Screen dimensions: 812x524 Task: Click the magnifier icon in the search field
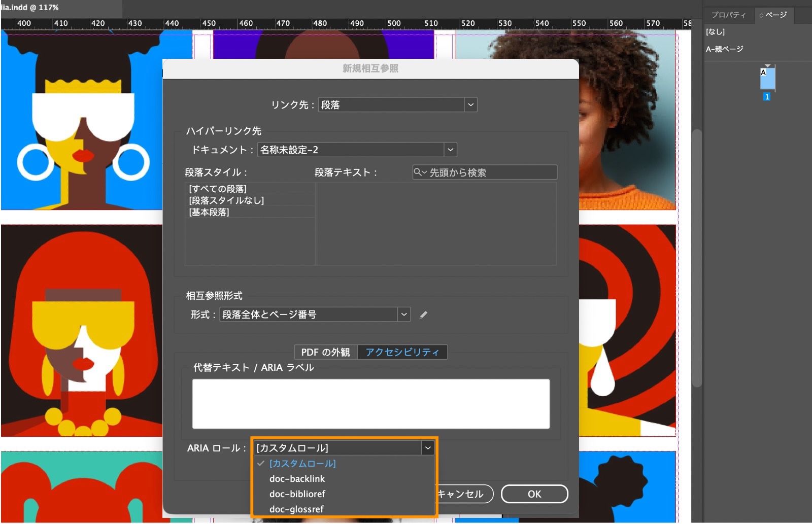417,172
